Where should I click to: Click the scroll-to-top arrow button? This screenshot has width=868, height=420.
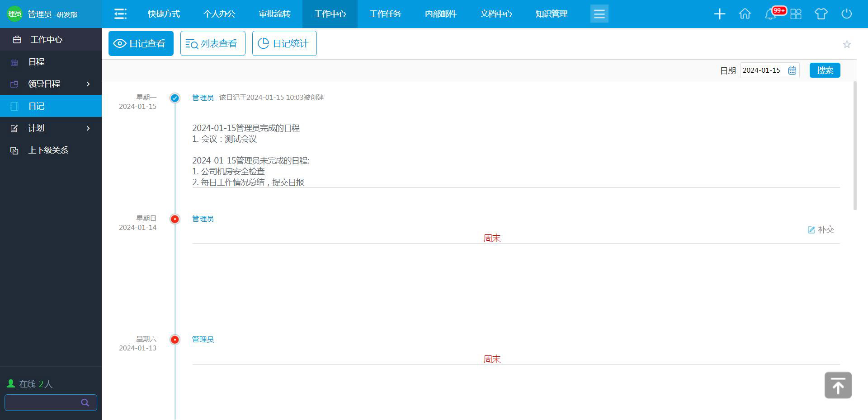coord(838,385)
